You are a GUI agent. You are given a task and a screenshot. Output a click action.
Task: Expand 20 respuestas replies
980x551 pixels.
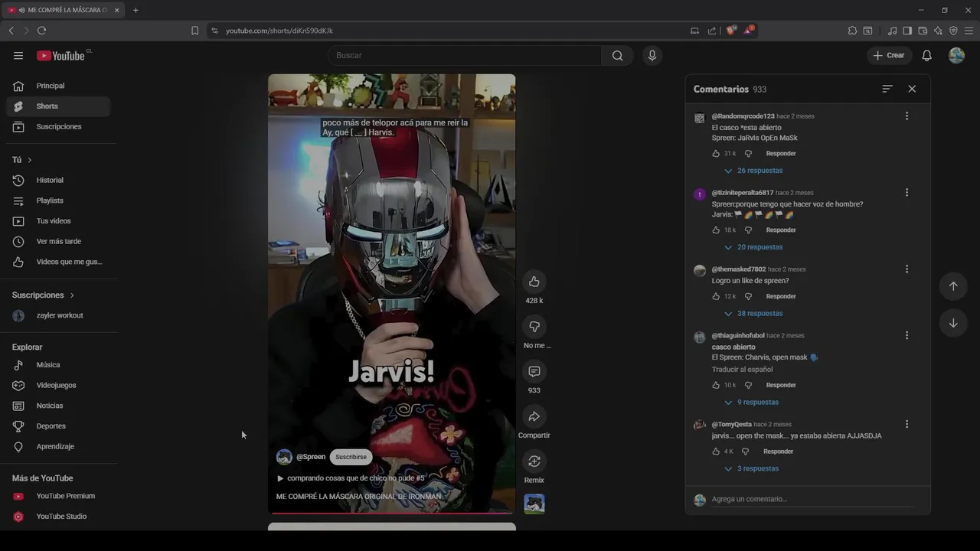[753, 247]
